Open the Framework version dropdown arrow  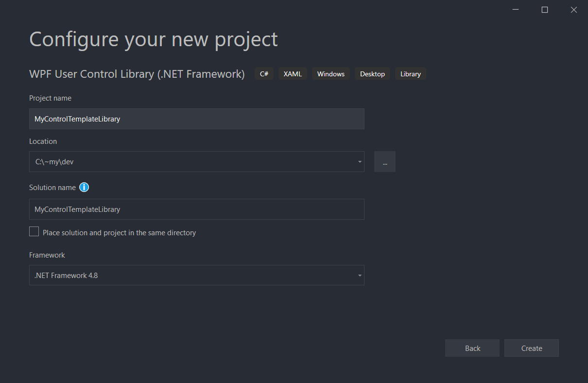(x=359, y=276)
